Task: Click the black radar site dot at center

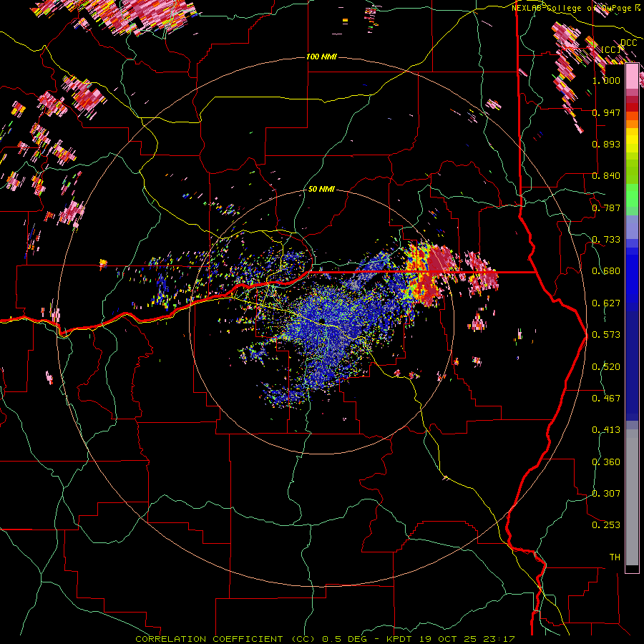Action: tap(323, 321)
